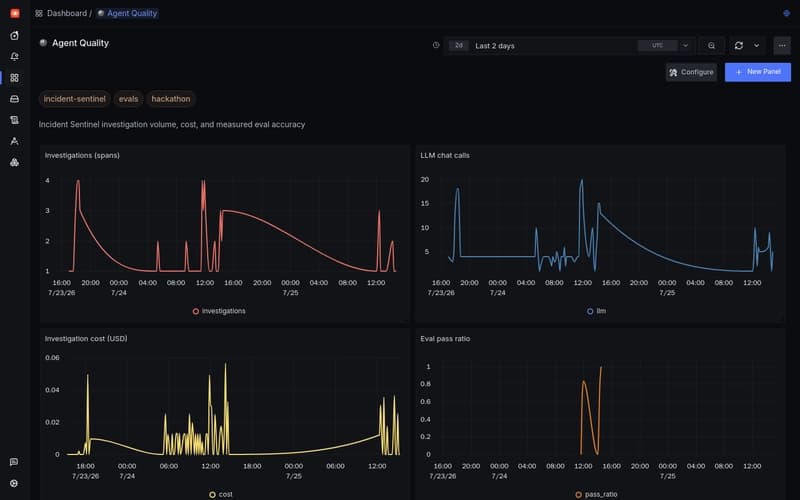800x500 pixels.
Task: Open the Logs scroll icon in sidebar
Action: (x=15, y=120)
